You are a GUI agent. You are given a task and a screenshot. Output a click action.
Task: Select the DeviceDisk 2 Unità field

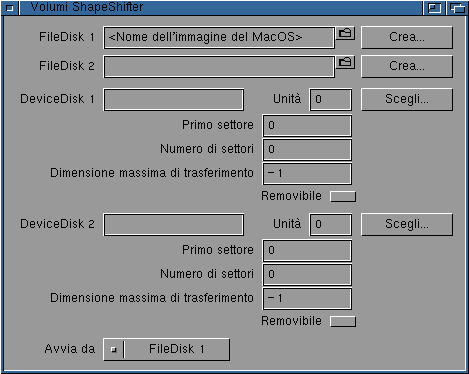331,224
